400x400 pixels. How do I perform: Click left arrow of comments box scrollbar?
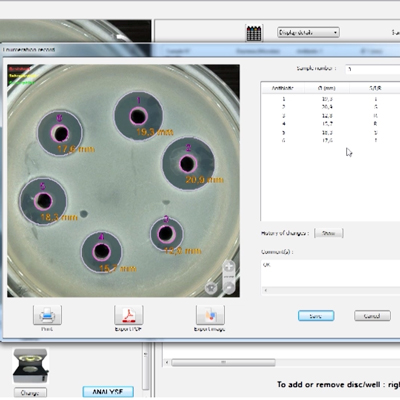point(266,291)
